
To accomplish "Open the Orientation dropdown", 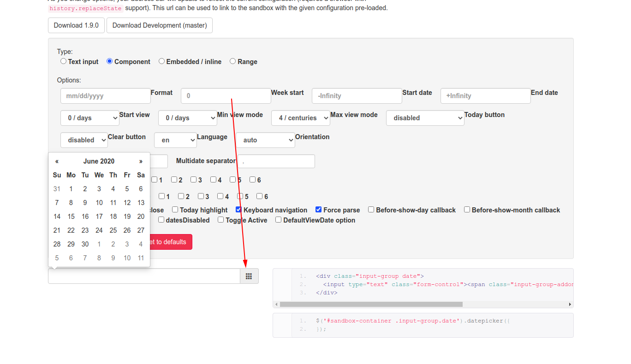I will [x=265, y=140].
